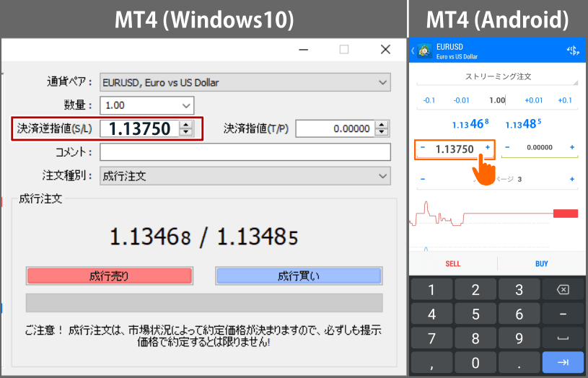Tap the 8 key on Android keypad
The width and height of the screenshot is (588, 378).
click(475, 338)
